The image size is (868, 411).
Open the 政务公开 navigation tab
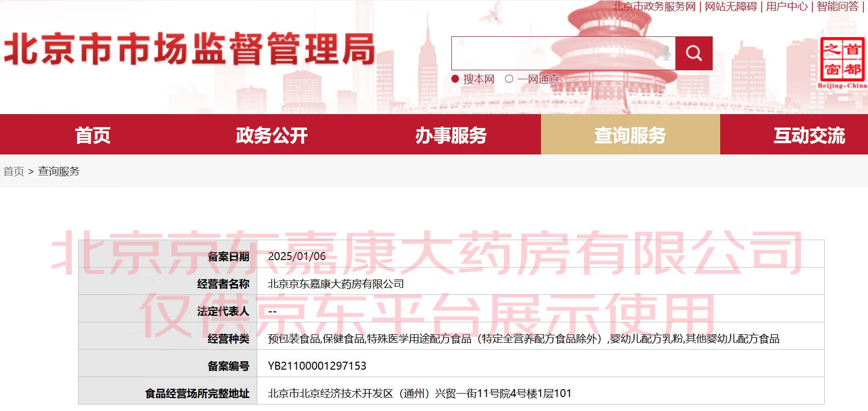pos(272,135)
